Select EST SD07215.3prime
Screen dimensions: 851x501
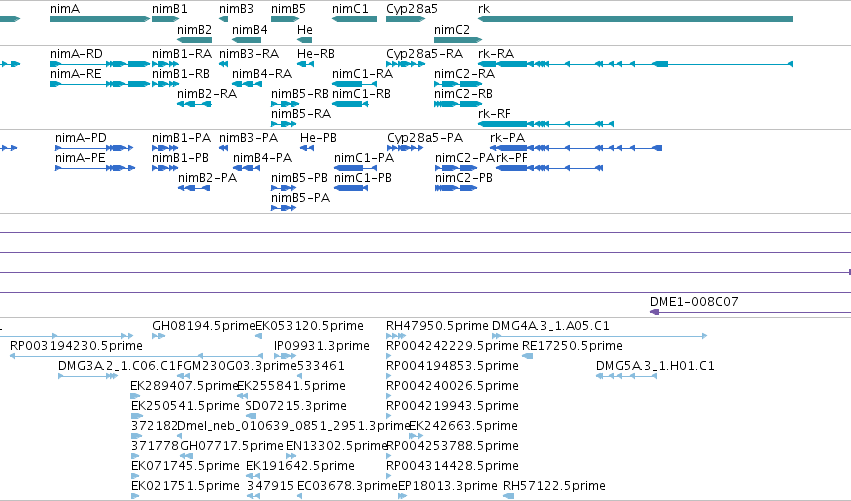tap(251, 417)
